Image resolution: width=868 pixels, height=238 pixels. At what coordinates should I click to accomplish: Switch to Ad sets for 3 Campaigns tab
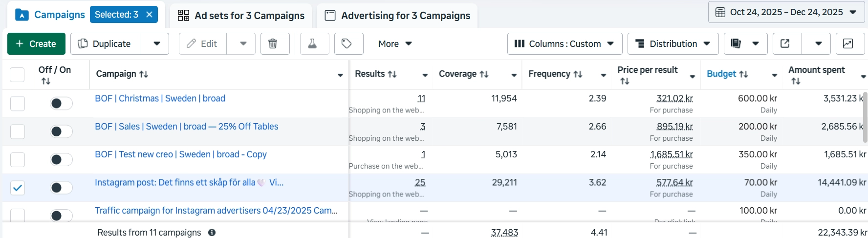pyautogui.click(x=241, y=16)
